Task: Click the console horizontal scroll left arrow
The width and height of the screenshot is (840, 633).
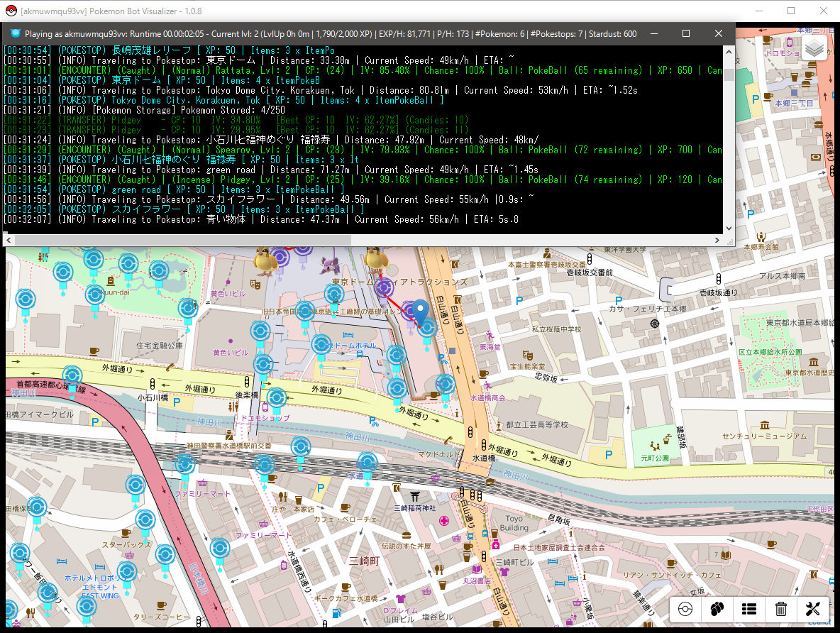Action: pyautogui.click(x=8, y=240)
